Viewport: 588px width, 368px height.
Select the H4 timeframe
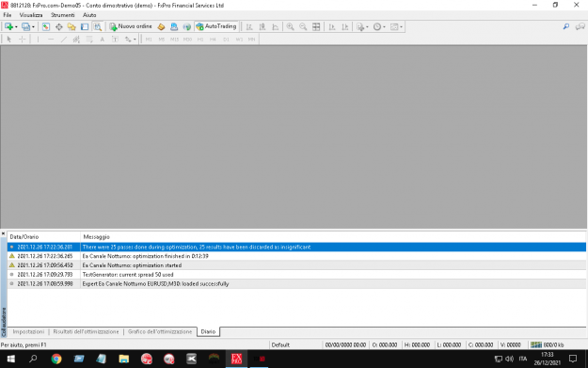coord(213,40)
